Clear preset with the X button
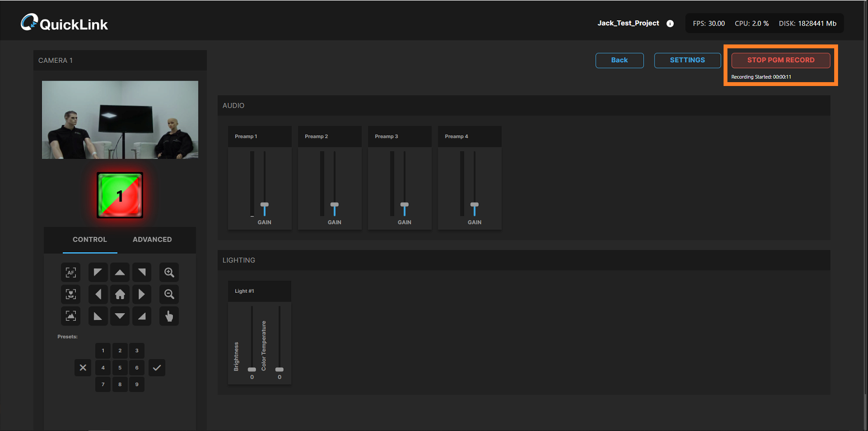Screen dimensions: 868x431 (x=83, y=368)
